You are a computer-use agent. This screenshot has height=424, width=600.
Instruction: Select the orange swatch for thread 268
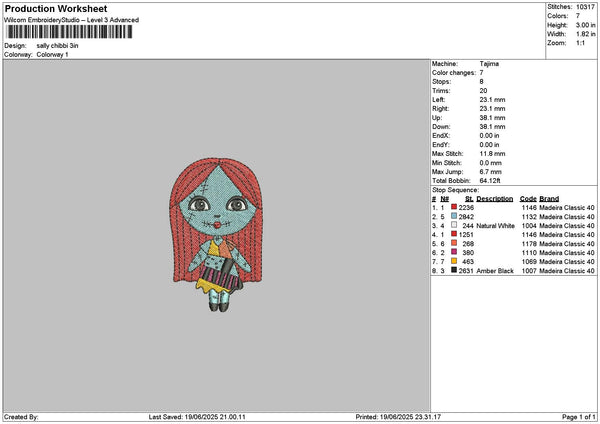tap(454, 243)
